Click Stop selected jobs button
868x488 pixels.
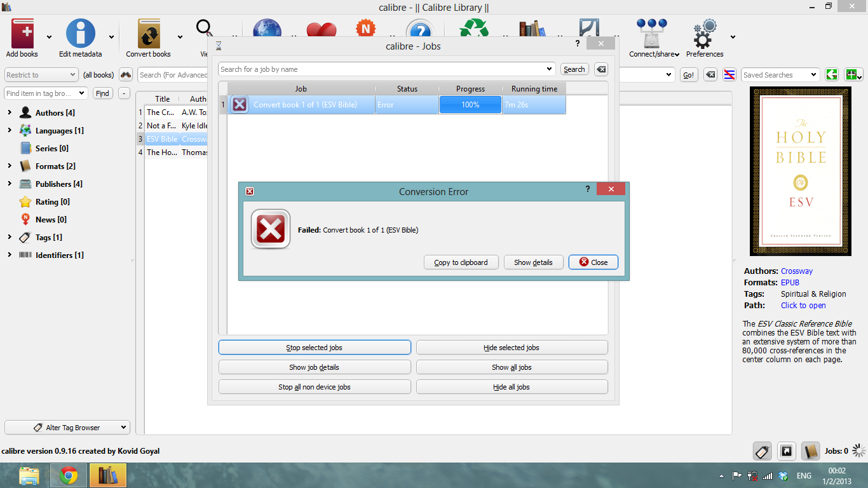coord(315,348)
